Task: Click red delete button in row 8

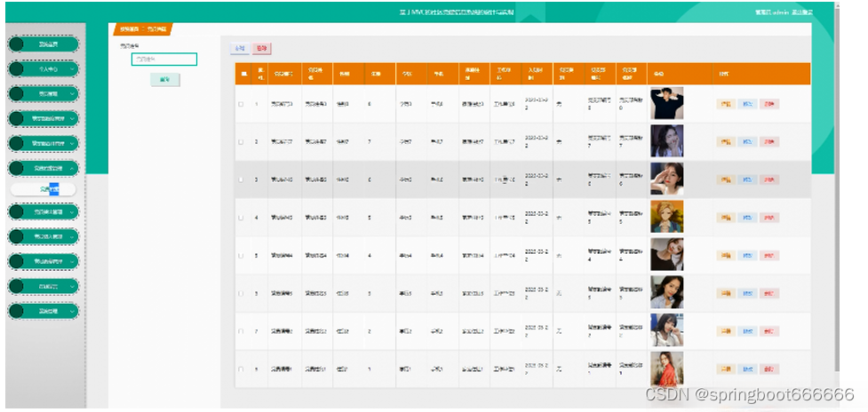Action: (x=769, y=368)
